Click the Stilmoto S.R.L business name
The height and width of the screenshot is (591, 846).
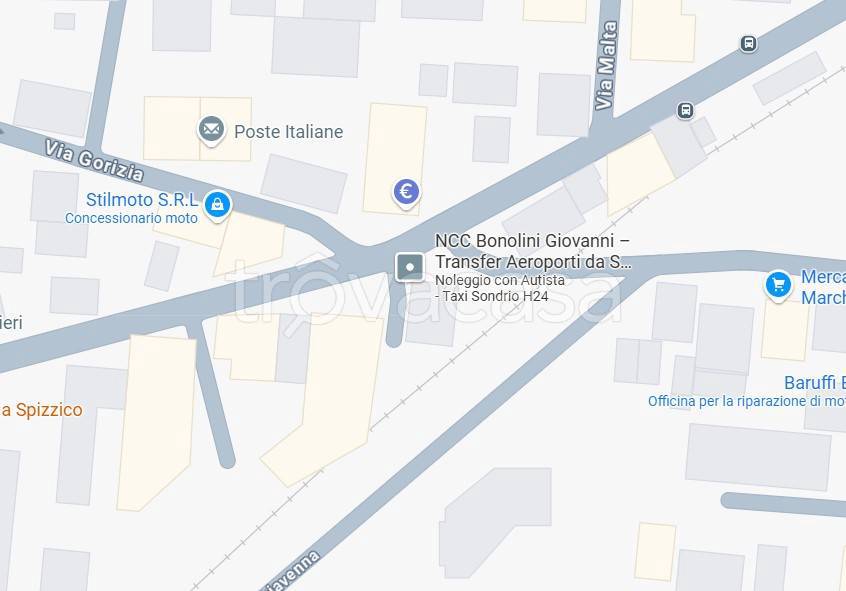click(x=142, y=200)
